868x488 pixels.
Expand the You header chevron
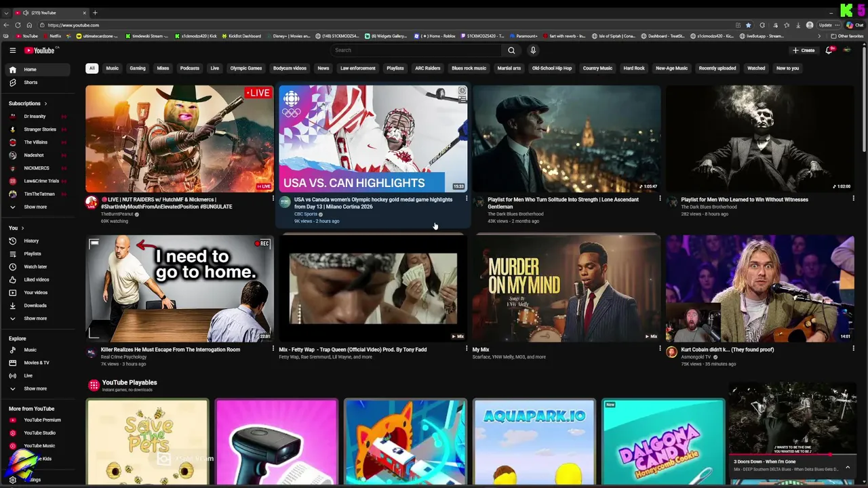(22, 228)
